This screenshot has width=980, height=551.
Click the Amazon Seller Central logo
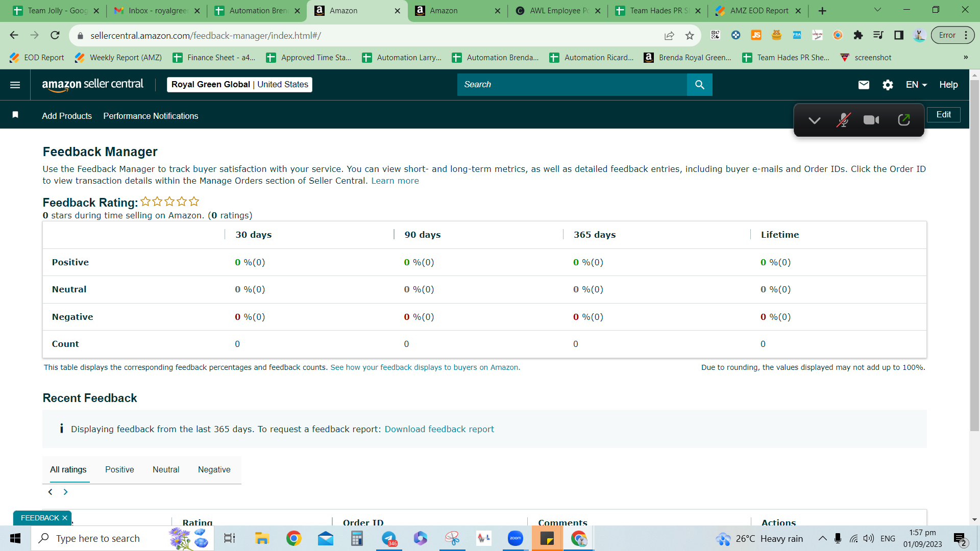click(92, 85)
